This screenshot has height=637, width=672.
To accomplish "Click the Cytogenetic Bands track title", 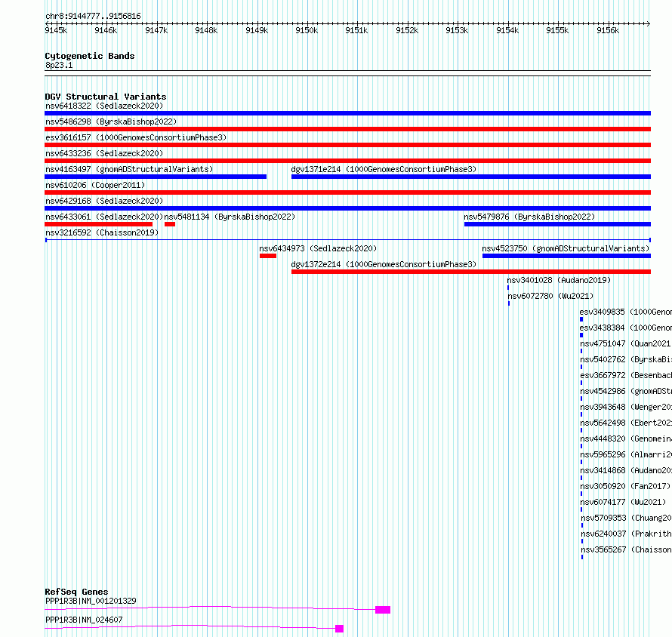I will [x=90, y=56].
